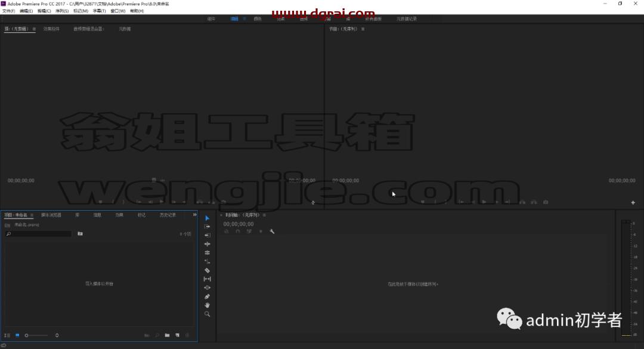Click Export Frame camera icon in Program monitor
Image resolution: width=644 pixels, height=349 pixels.
tap(546, 202)
